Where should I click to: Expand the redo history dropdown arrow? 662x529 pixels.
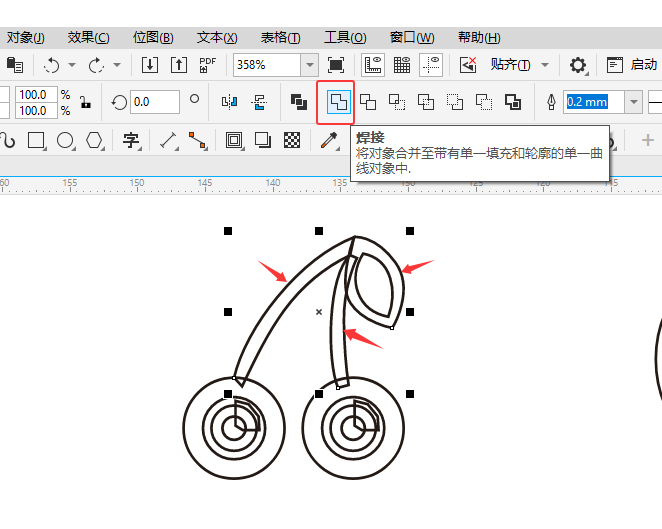(x=117, y=65)
